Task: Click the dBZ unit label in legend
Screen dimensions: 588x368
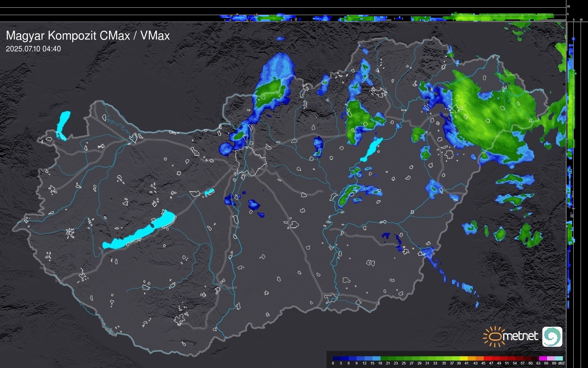Action: tap(561, 363)
